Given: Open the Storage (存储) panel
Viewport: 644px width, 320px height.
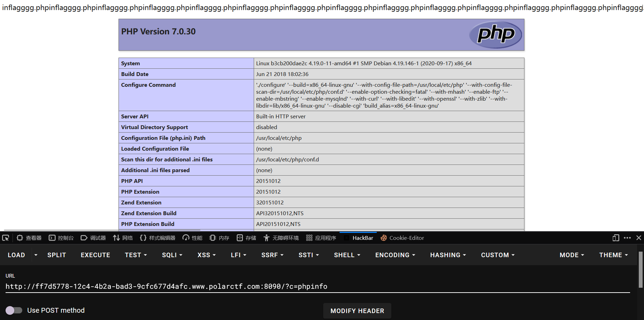Looking at the screenshot, I should (246, 238).
